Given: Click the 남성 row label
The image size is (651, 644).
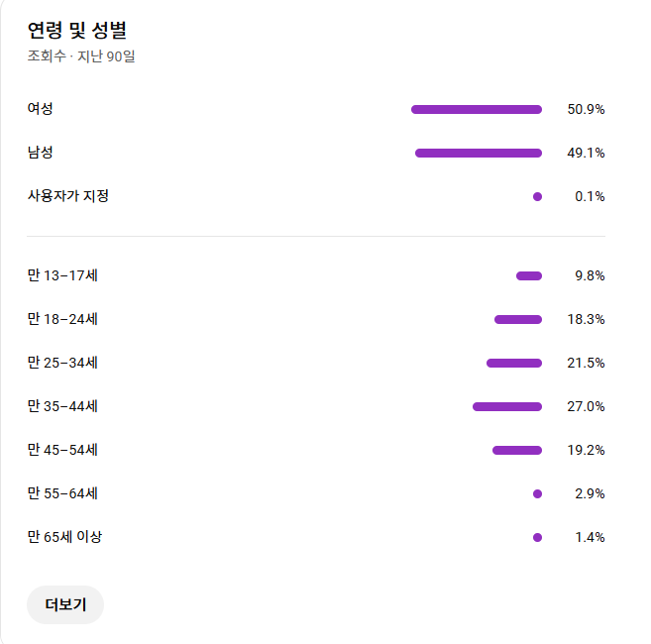Looking at the screenshot, I should pos(41,152).
